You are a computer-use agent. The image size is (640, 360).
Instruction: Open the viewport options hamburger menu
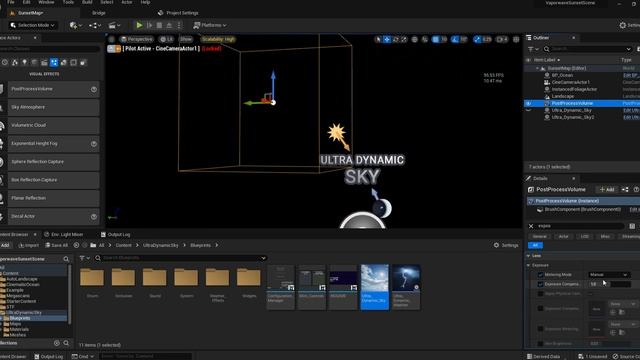[111, 39]
